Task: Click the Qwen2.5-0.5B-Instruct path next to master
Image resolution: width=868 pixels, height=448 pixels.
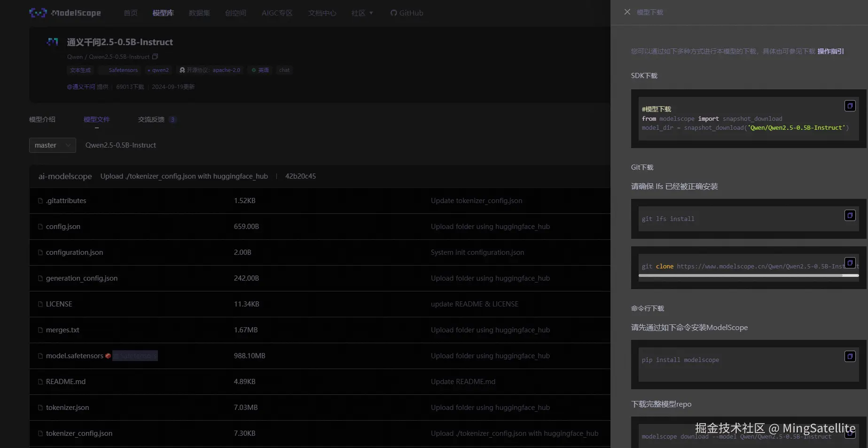Action: pyautogui.click(x=121, y=145)
